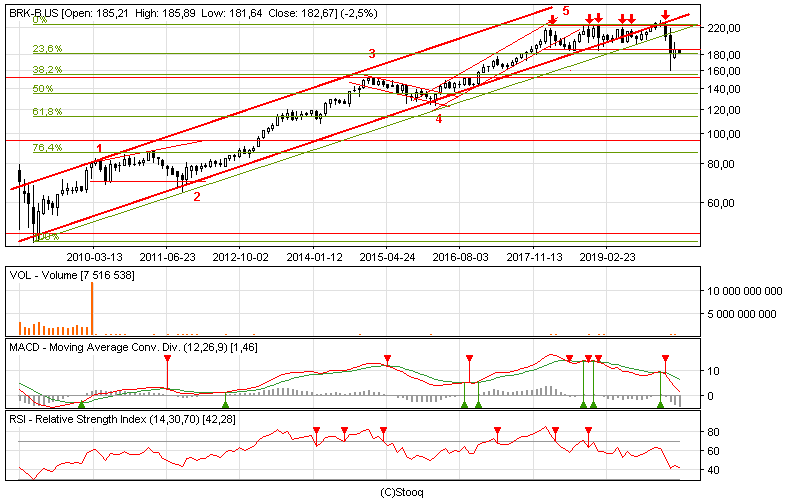Click the 23,6% Fibonacci level label
This screenshot has width=800, height=500.
pos(47,49)
